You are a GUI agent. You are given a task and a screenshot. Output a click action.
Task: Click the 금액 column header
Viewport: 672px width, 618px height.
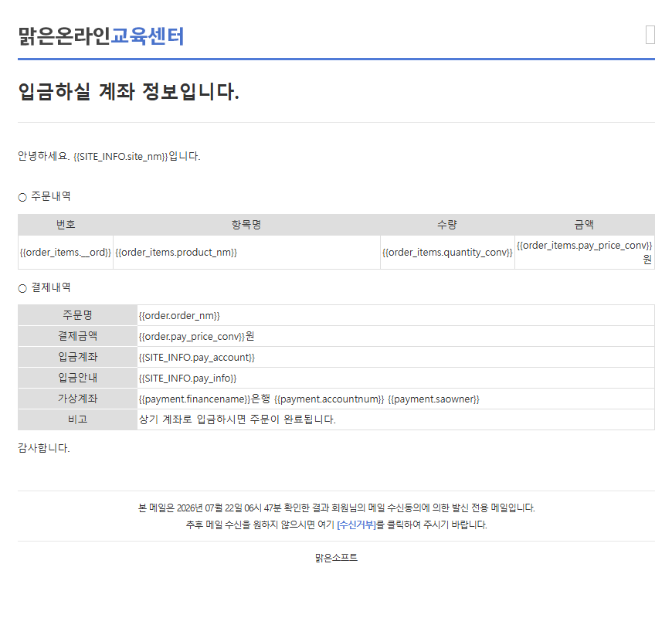click(x=584, y=225)
